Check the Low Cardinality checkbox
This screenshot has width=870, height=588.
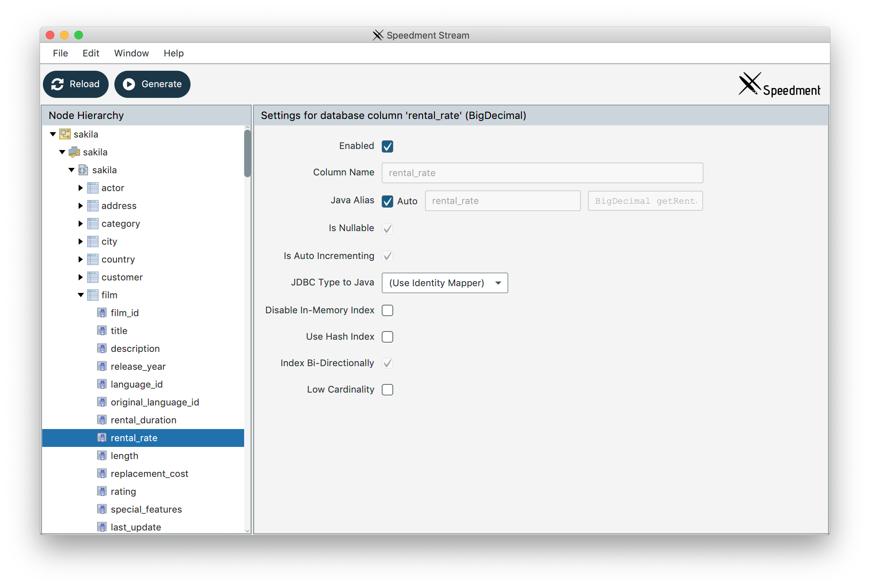click(387, 389)
